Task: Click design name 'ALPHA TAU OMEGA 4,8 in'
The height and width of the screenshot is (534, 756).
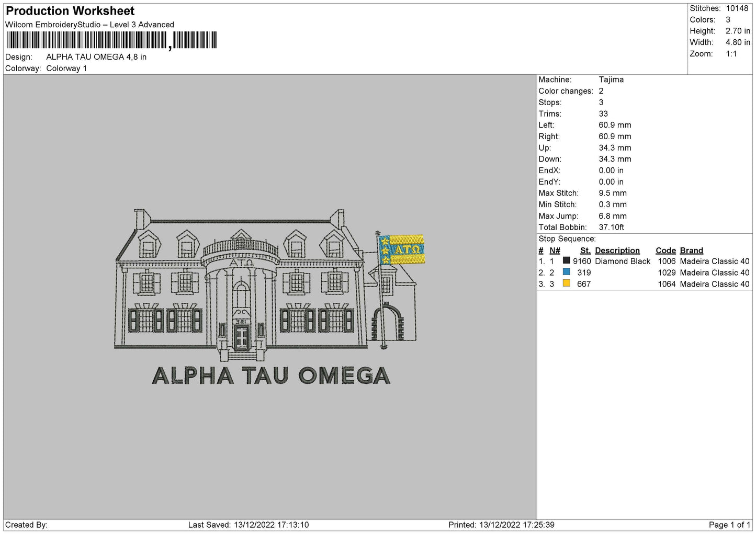Action: coord(96,57)
